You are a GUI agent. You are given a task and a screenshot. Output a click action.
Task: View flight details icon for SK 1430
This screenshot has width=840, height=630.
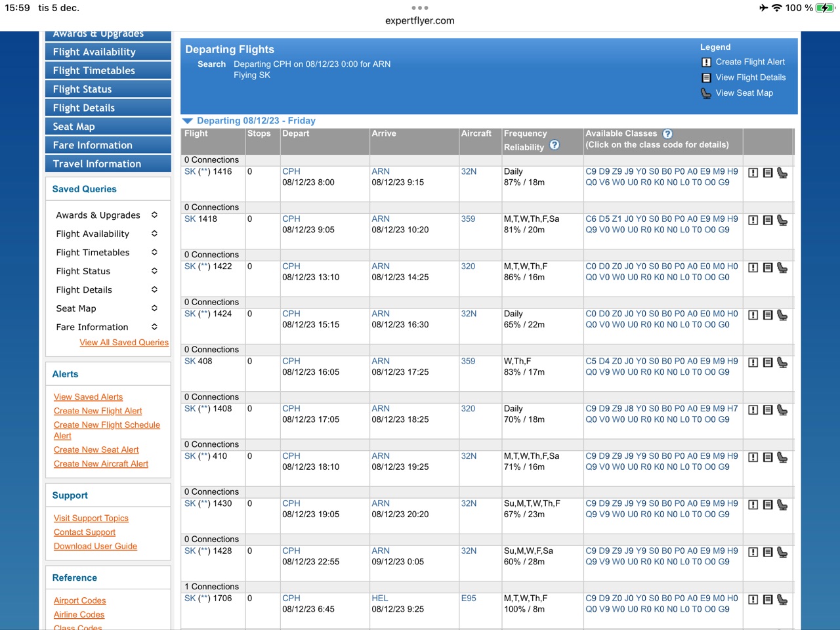pos(768,505)
